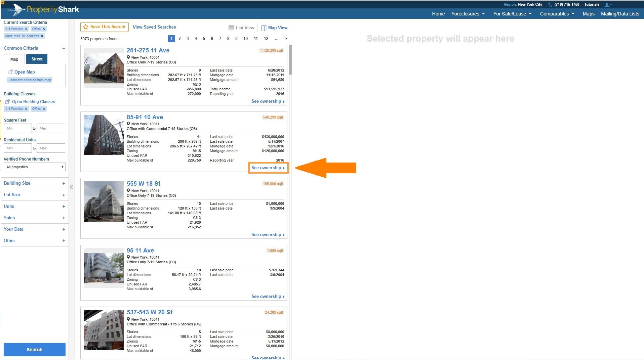Select Maps in the navigation bar

(588, 14)
